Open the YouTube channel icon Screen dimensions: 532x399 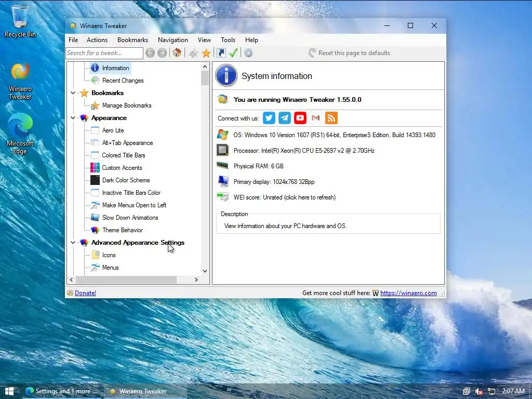coord(300,118)
